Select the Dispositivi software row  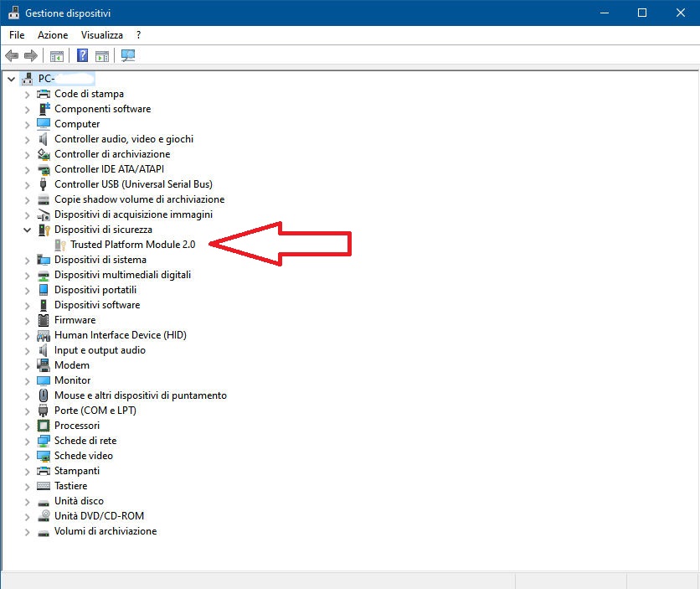click(x=97, y=305)
